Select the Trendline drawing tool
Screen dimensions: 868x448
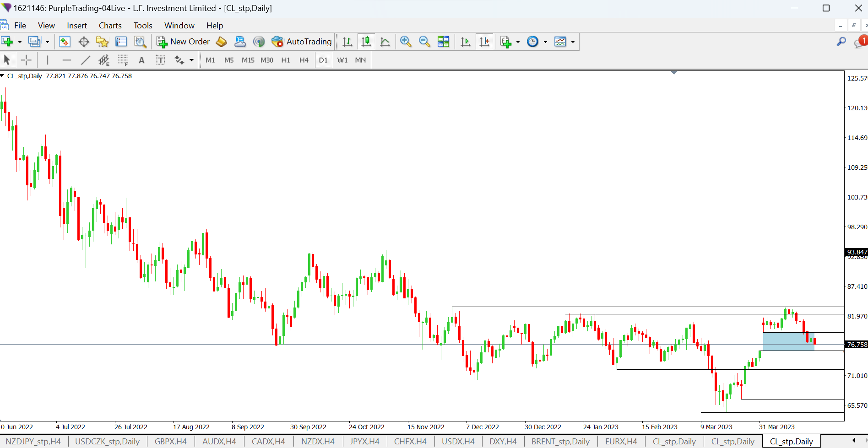coord(86,60)
